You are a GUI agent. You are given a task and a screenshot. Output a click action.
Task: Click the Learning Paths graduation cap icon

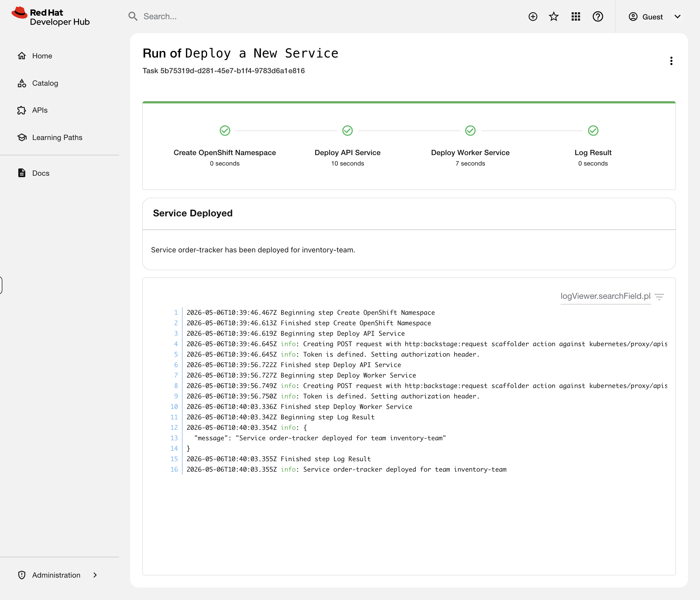click(22, 137)
